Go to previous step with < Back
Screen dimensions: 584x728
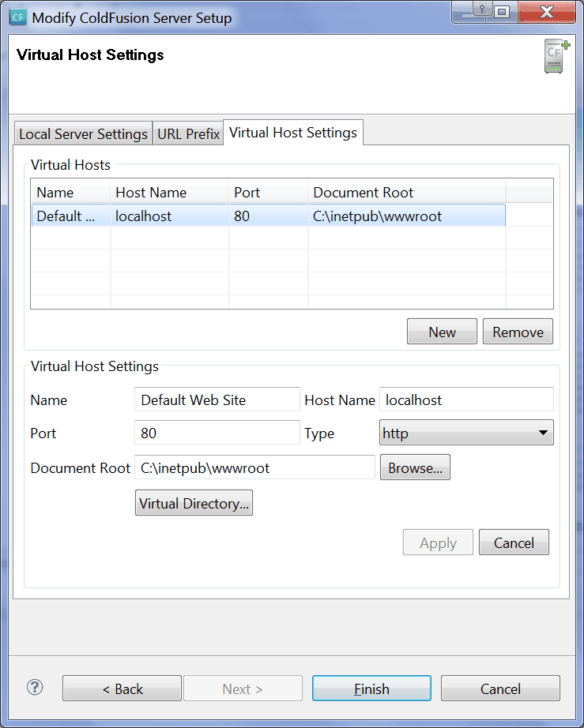tap(122, 688)
